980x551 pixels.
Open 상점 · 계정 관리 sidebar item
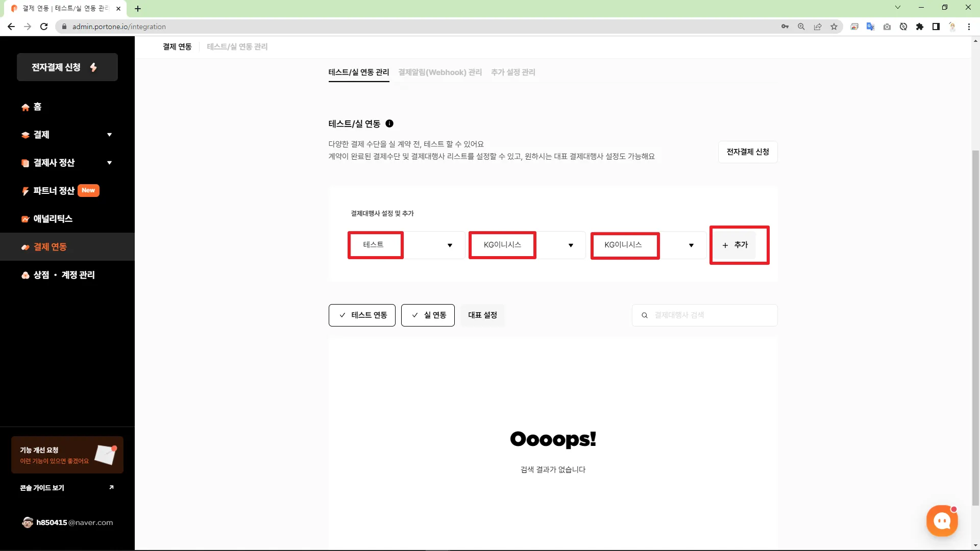point(64,275)
